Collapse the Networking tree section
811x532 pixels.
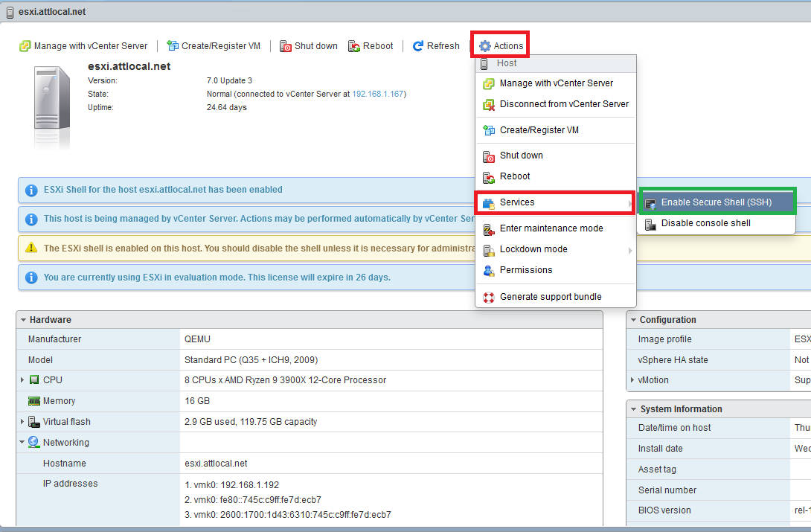click(22, 443)
